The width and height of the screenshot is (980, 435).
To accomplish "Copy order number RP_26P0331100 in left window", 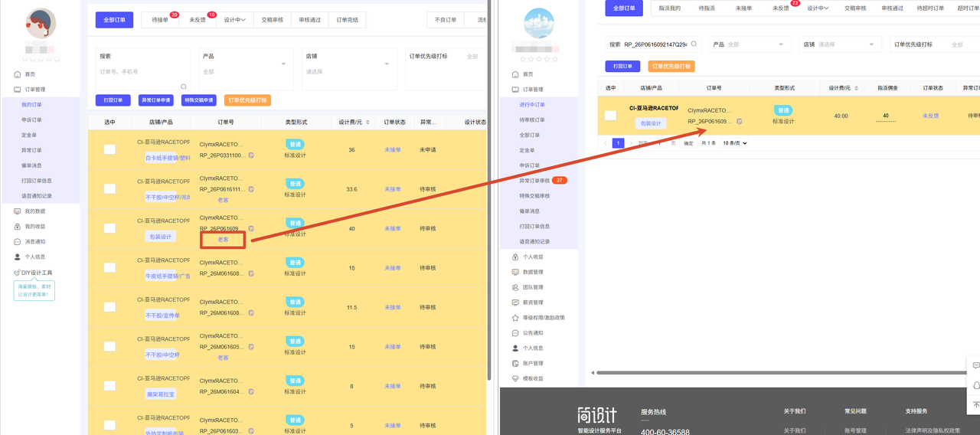I will [x=251, y=155].
